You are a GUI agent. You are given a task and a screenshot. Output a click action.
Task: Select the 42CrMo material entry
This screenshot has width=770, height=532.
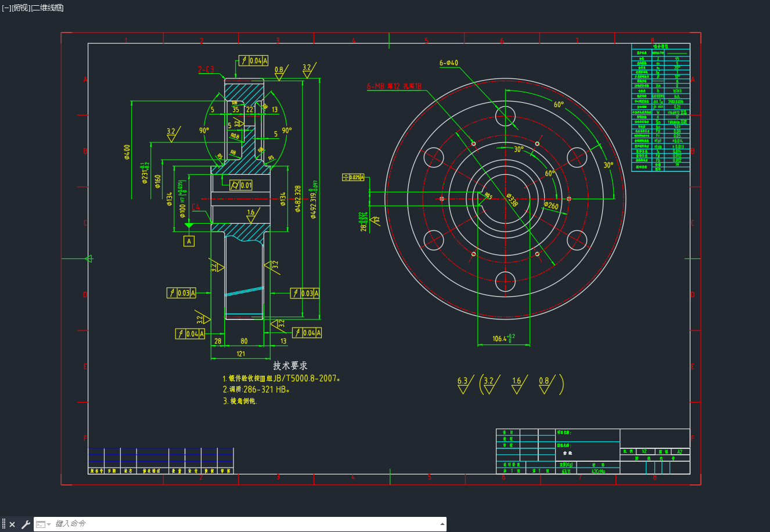598,472
